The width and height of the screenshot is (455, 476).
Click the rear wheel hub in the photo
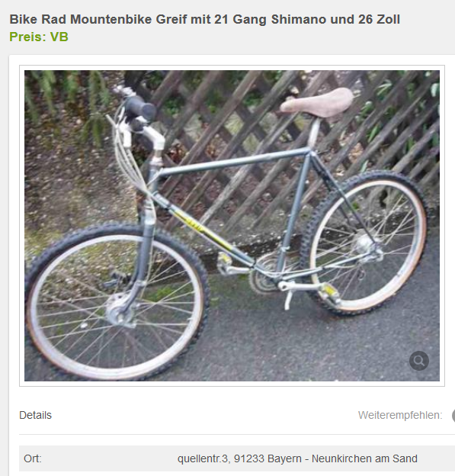(366, 246)
